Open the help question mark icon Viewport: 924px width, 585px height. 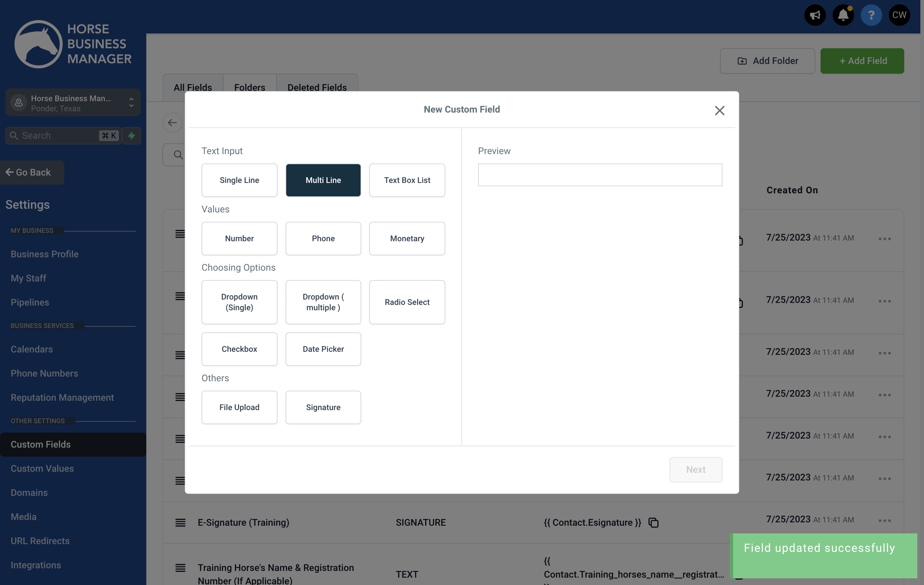[x=871, y=15]
